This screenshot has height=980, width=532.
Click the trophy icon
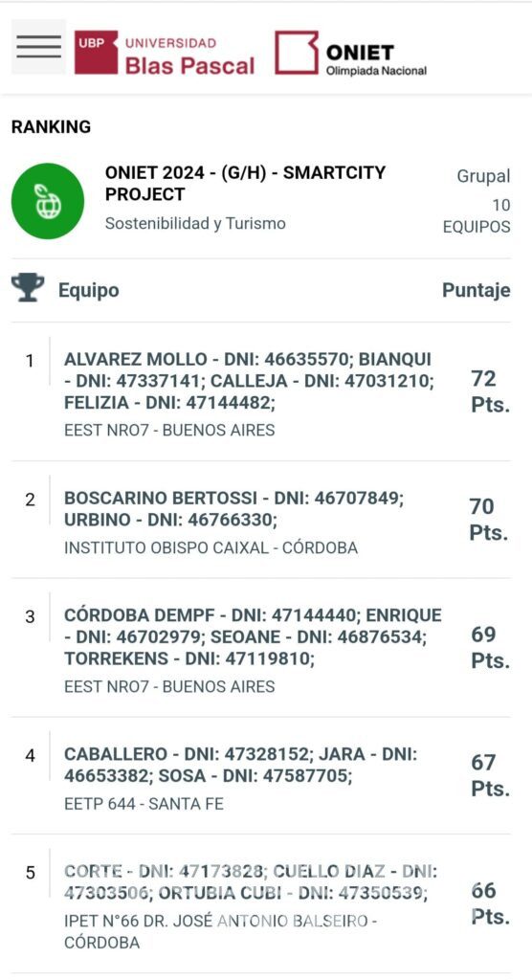point(28,288)
